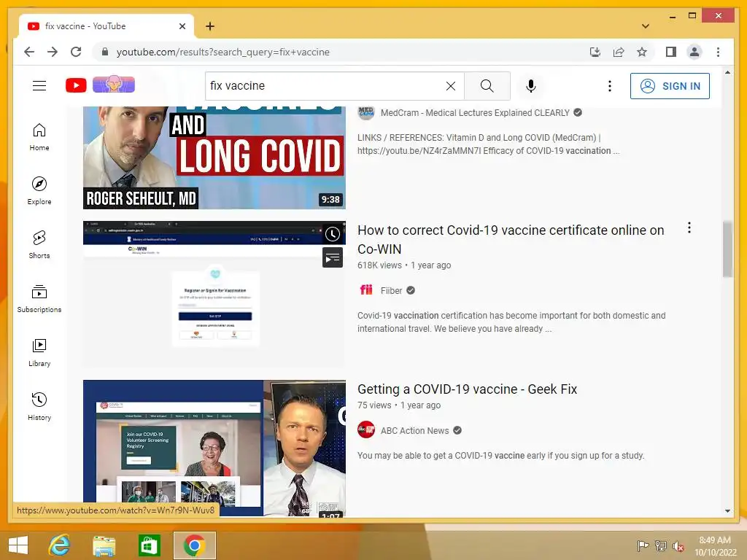This screenshot has height=560, width=747.
Task: Open more options for Co-WIN video
Action: (x=689, y=227)
